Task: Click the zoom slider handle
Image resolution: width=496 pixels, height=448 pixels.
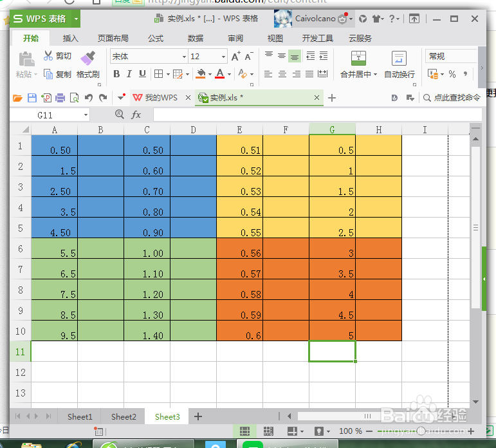Action: 421,431
